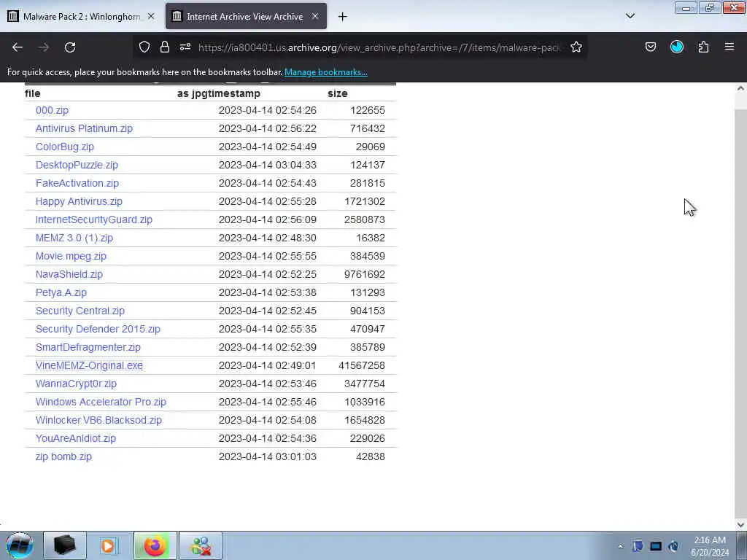
Task: Open Winlocker.VB6.Blacksod.zip link
Action: 98,421
